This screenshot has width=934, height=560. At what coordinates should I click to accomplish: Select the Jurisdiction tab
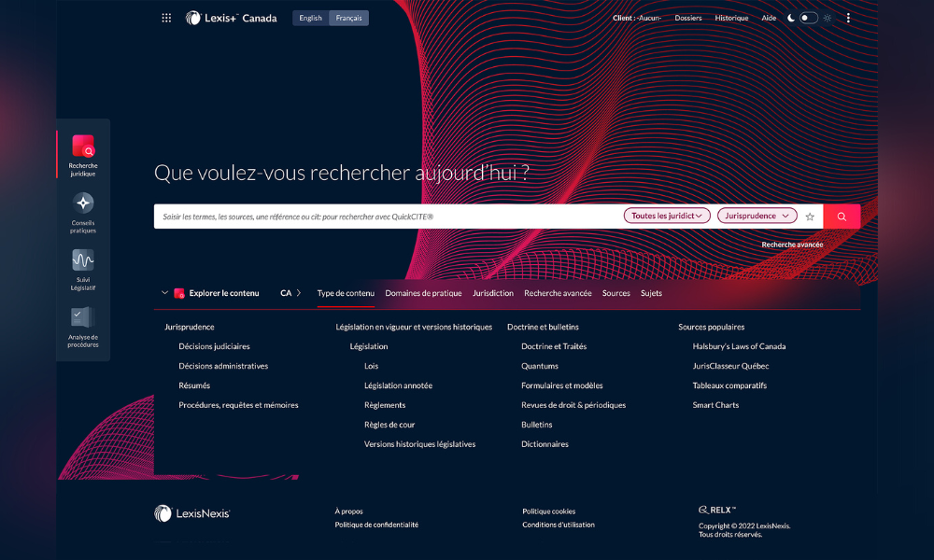click(492, 293)
